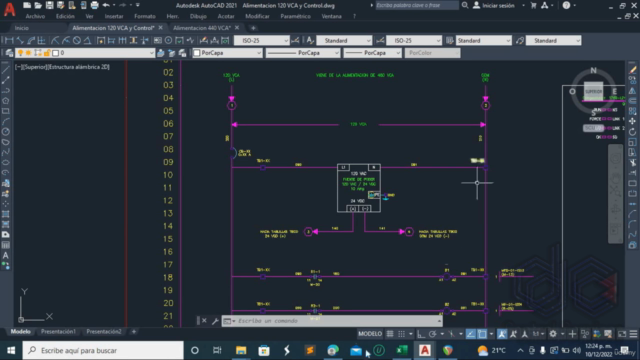Open the Archivo menu

pyautogui.click(x=35, y=16)
